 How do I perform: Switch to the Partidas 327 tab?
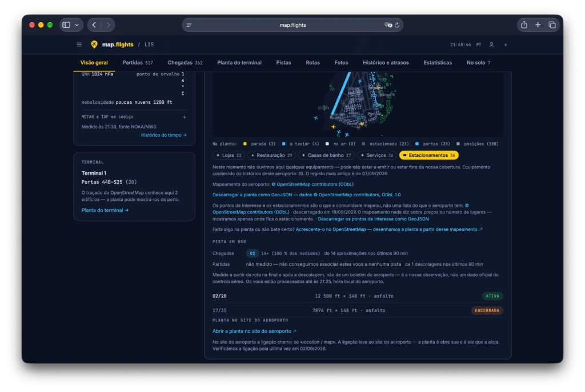(x=138, y=63)
